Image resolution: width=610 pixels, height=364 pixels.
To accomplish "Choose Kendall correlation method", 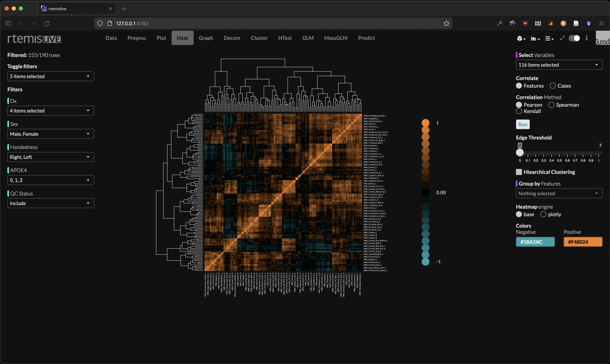I will click(519, 111).
